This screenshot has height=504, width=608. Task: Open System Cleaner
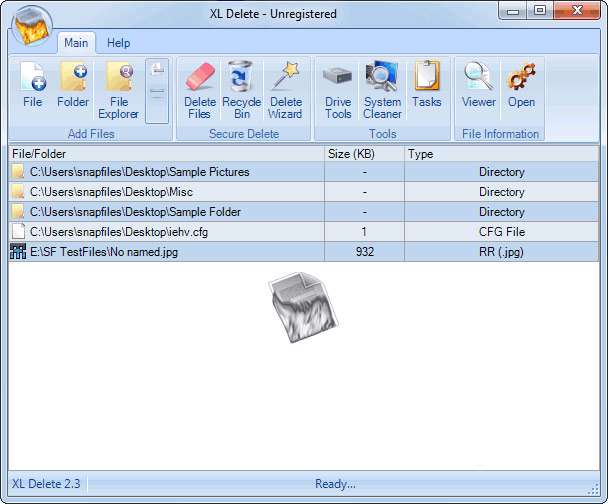click(382, 88)
